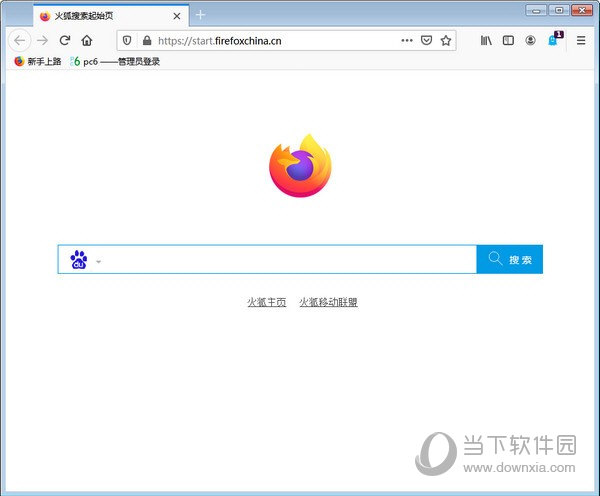Image resolution: width=600 pixels, height=496 pixels.
Task: Open the pc6 管理员登录 bookmark
Action: [x=115, y=61]
